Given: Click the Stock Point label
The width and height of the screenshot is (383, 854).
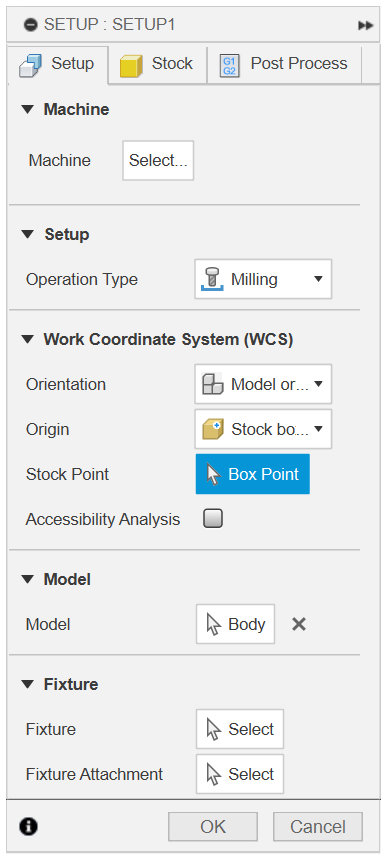Looking at the screenshot, I should [x=68, y=474].
